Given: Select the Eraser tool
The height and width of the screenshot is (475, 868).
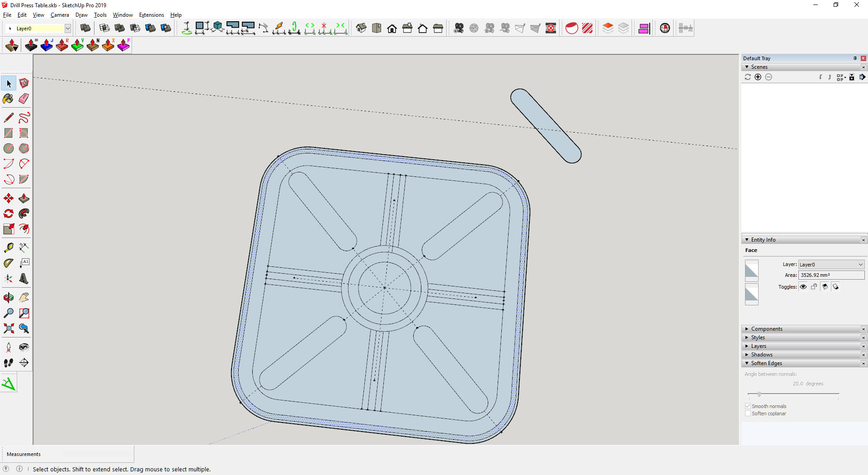Looking at the screenshot, I should point(24,99).
